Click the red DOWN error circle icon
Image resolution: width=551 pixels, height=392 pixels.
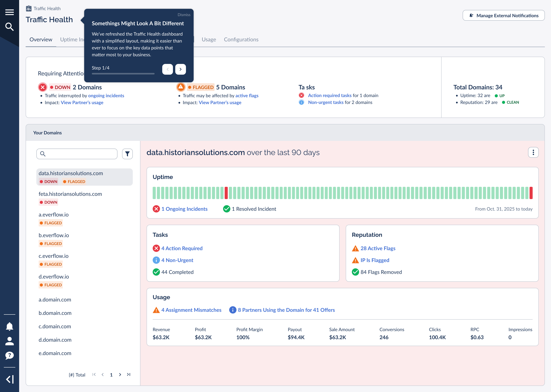42,87
